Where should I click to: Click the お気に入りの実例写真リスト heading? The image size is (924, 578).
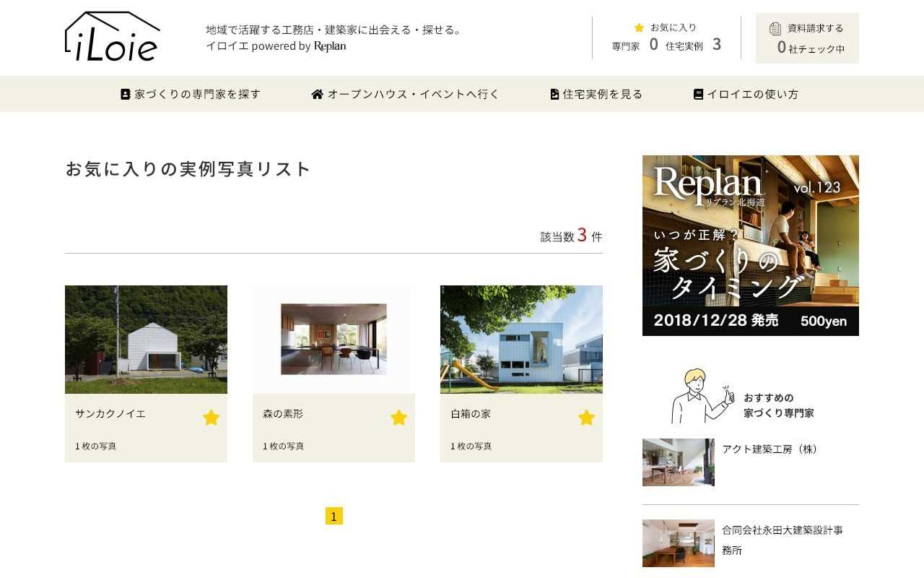coord(188,169)
